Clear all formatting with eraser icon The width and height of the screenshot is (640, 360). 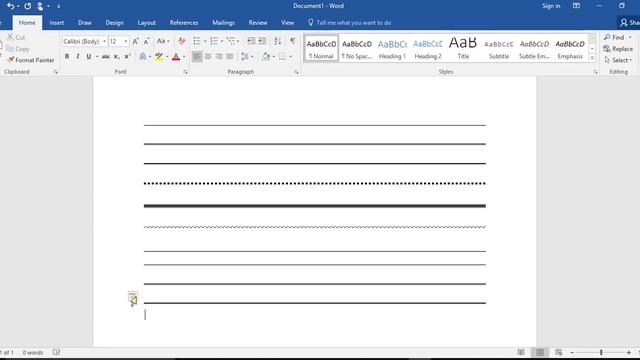[x=182, y=41]
